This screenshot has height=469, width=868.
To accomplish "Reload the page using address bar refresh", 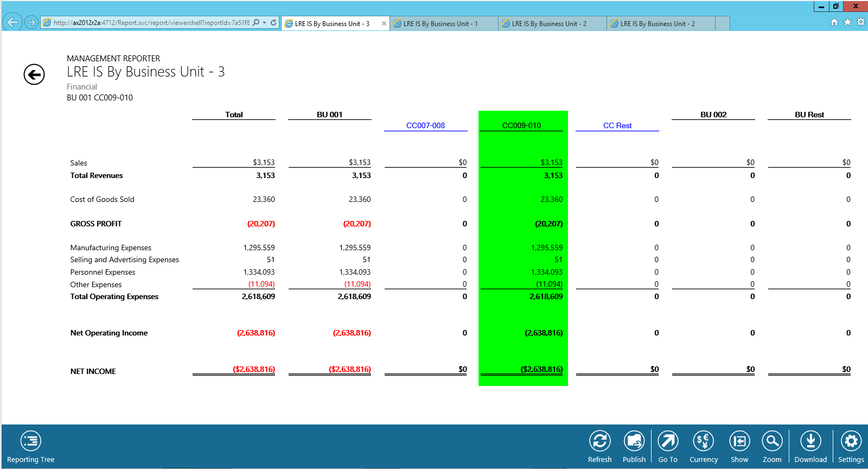I will point(273,23).
